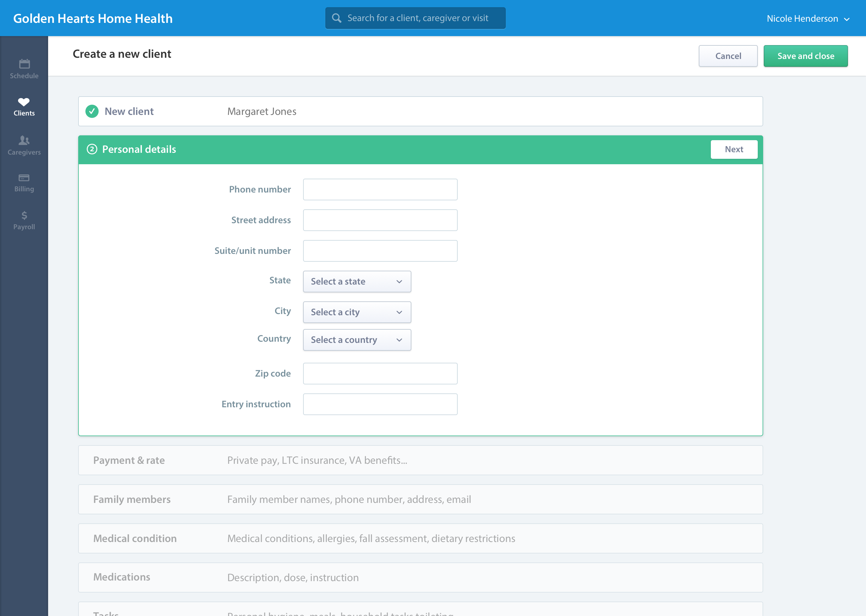The width and height of the screenshot is (866, 616).
Task: Click the search magnifier icon
Action: click(336, 18)
